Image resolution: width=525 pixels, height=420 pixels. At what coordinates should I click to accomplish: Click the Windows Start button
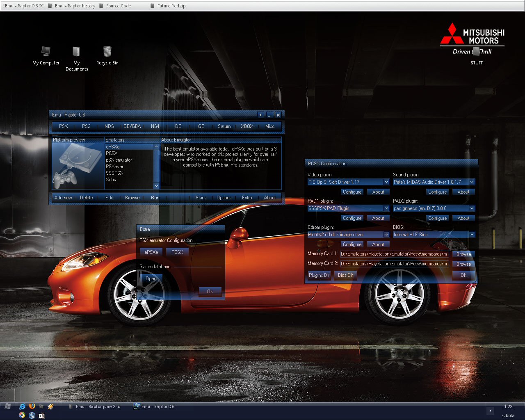tap(7, 406)
